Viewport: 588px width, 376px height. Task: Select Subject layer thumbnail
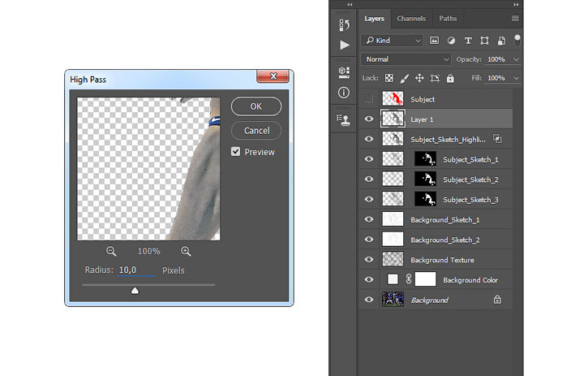click(x=393, y=98)
